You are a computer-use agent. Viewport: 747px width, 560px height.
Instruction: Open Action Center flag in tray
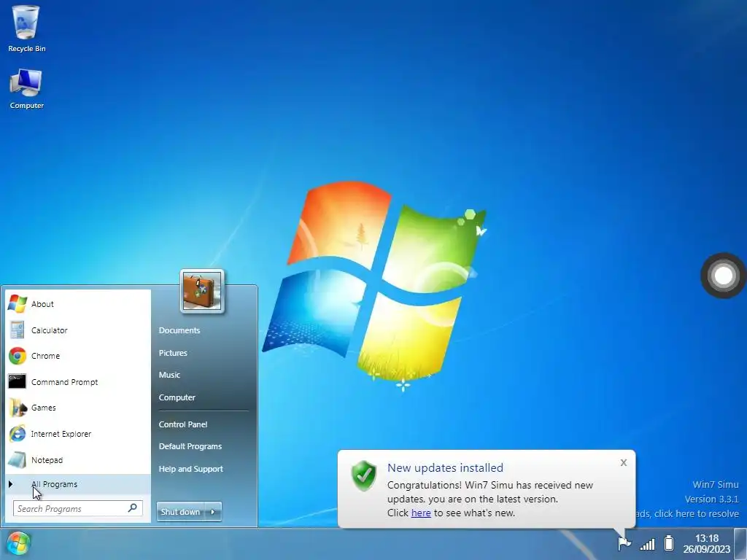click(x=624, y=542)
